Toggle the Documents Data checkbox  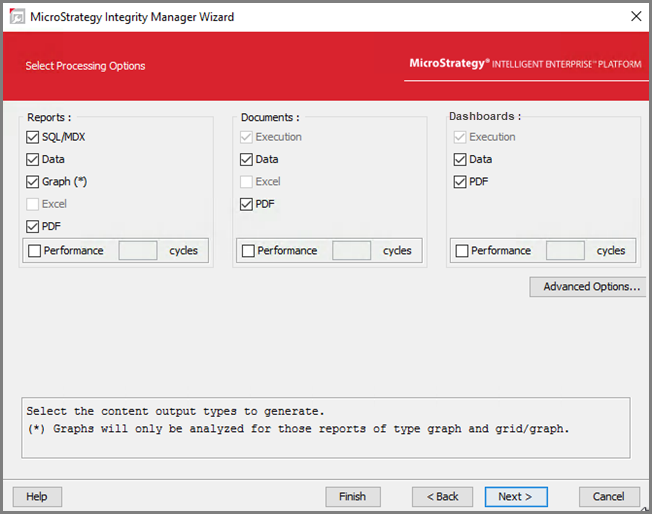point(248,159)
